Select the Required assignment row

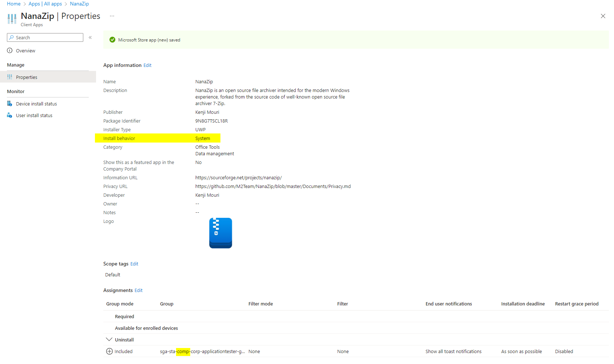(356, 316)
